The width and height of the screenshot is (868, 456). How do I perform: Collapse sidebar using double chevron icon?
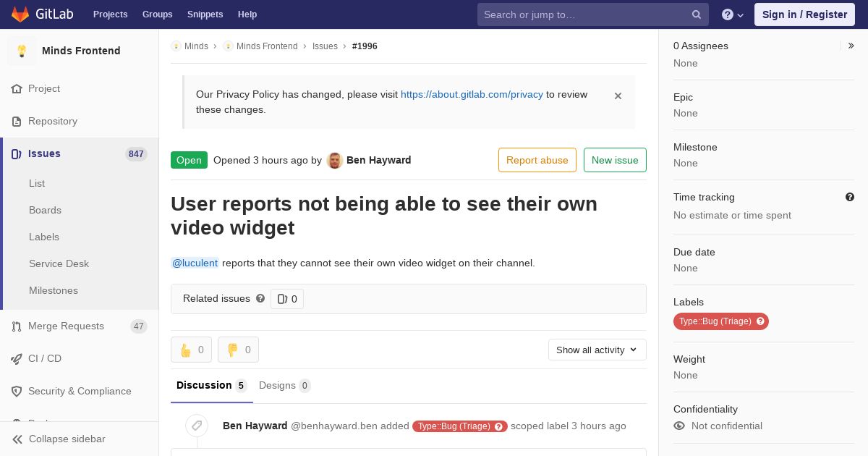pyautogui.click(x=17, y=439)
